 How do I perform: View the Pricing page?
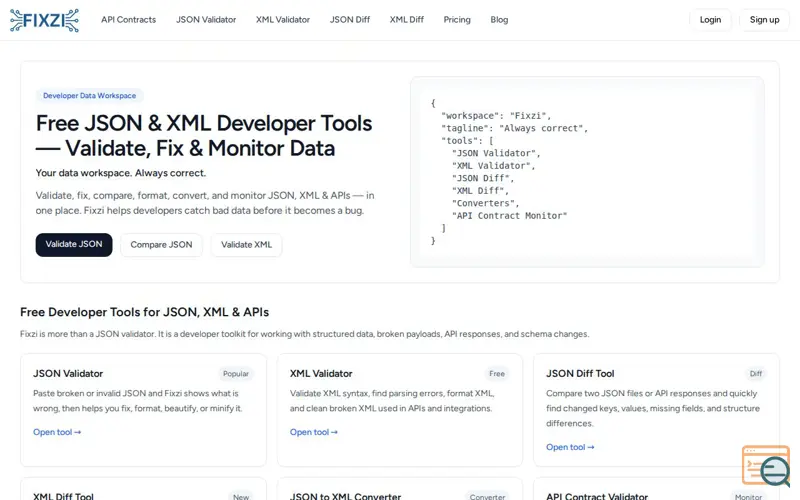[457, 20]
